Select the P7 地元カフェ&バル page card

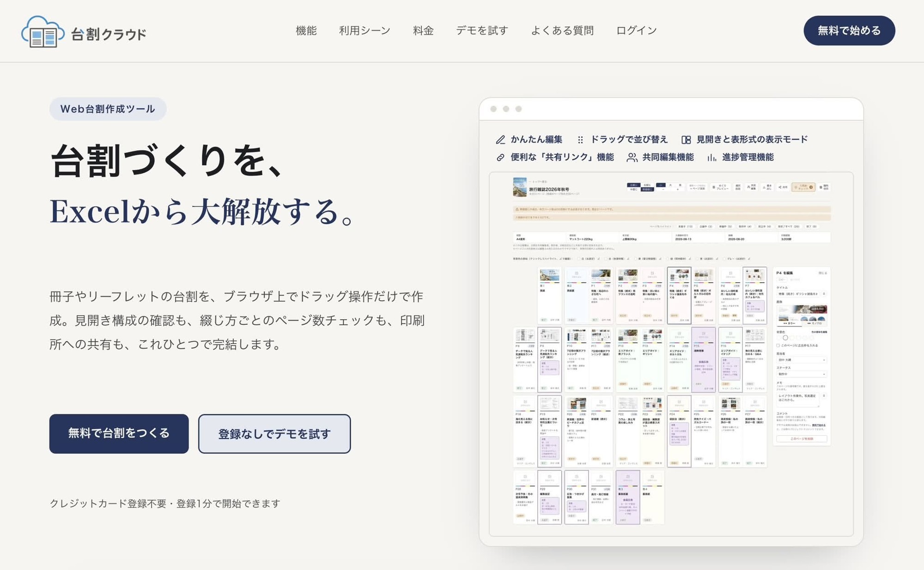(x=755, y=296)
